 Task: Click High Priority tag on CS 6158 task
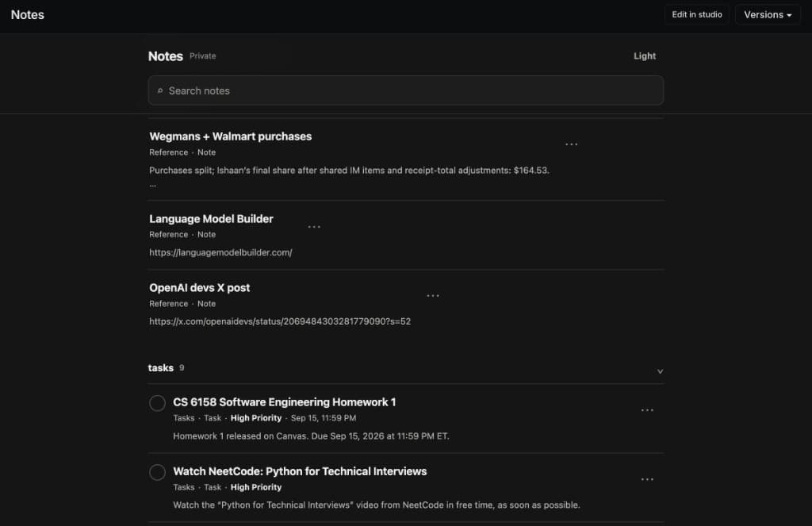tap(256, 418)
